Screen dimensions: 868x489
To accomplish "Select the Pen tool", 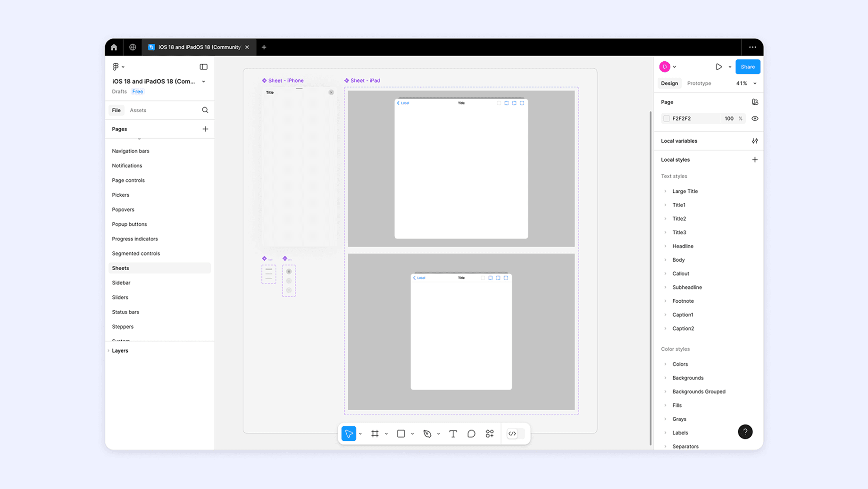I will click(x=427, y=433).
